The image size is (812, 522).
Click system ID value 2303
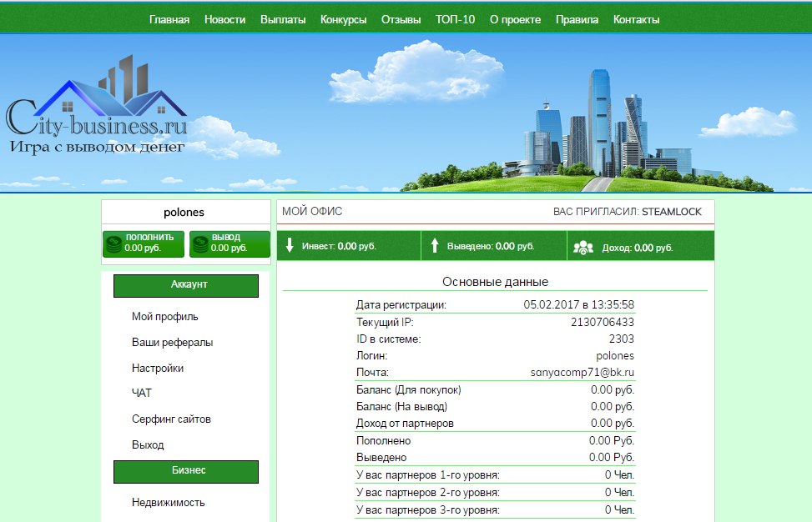[x=622, y=339]
